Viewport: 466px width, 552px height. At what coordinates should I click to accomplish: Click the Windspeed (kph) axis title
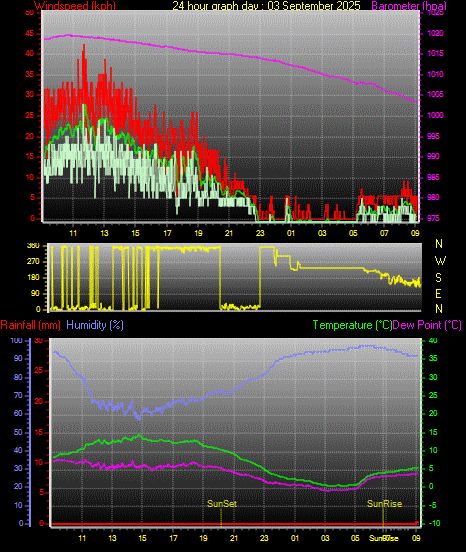coord(75,6)
